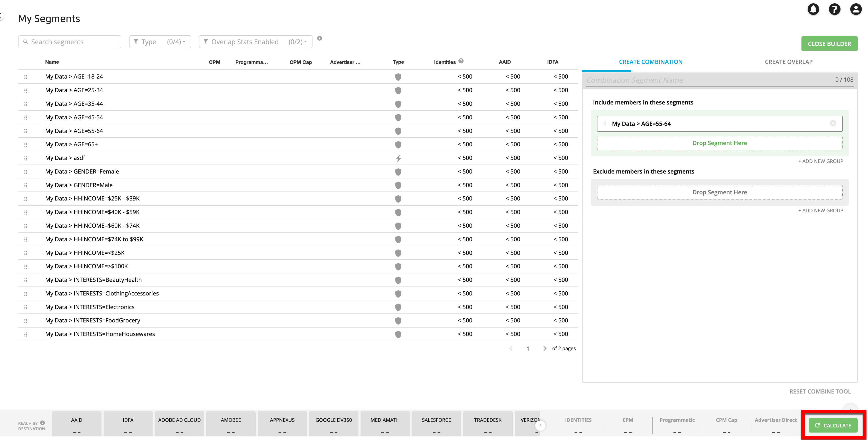Click the lightning type icon for asdf
Viewport: 868px width, 440px height.
coord(398,158)
